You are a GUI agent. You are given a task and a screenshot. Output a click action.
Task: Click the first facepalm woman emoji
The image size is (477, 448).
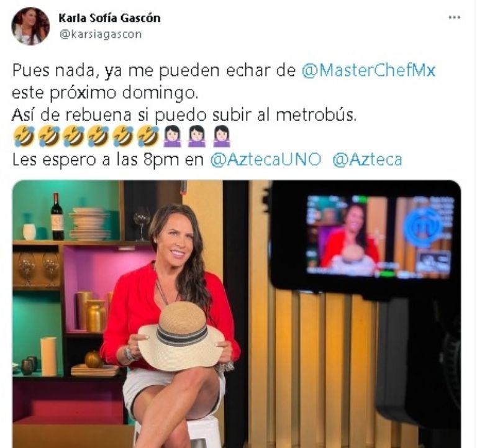click(x=173, y=136)
